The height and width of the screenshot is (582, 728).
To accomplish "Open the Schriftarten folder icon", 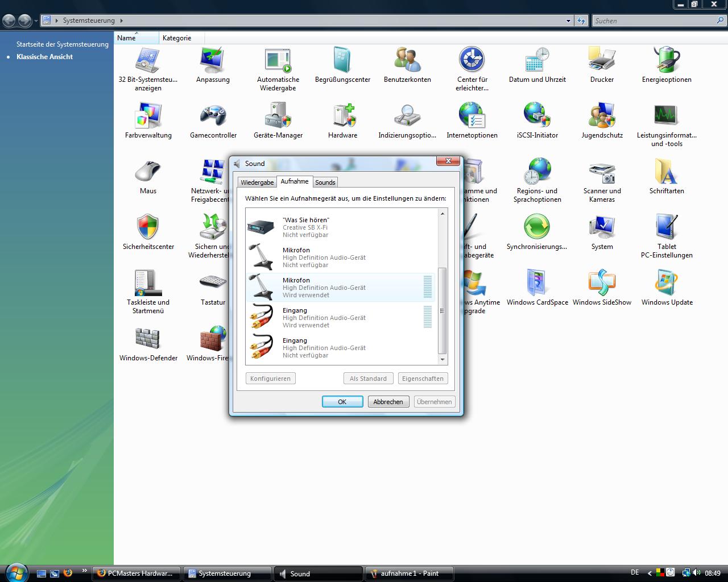I will click(x=667, y=176).
